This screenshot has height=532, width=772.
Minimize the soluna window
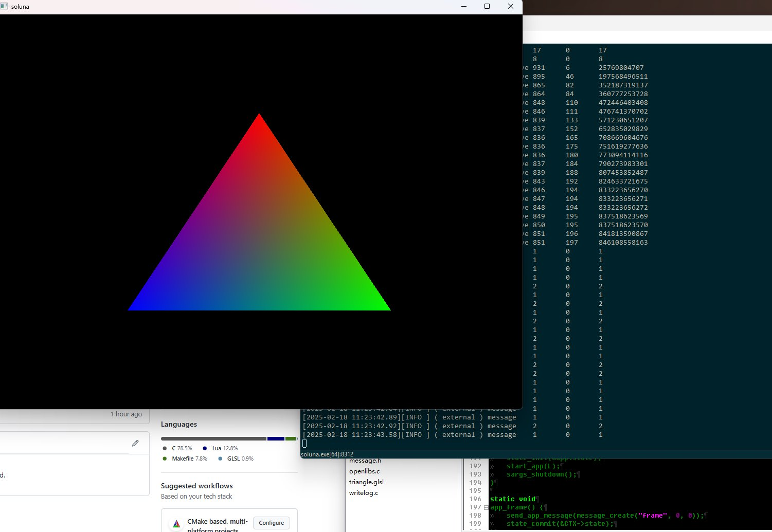pos(464,7)
